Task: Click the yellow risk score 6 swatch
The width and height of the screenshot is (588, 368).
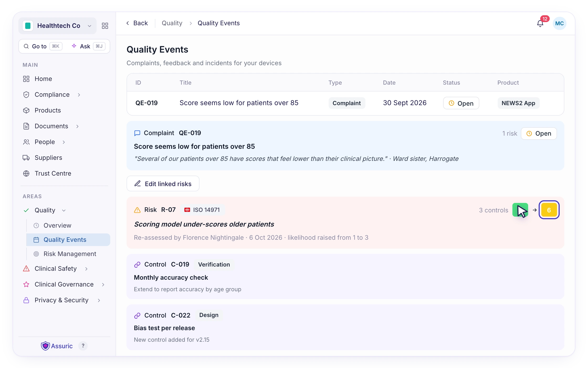Action: pos(549,210)
